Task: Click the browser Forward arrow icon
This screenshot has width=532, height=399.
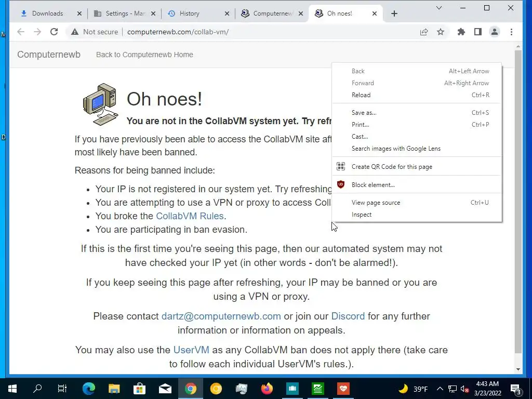Action: 37,32
